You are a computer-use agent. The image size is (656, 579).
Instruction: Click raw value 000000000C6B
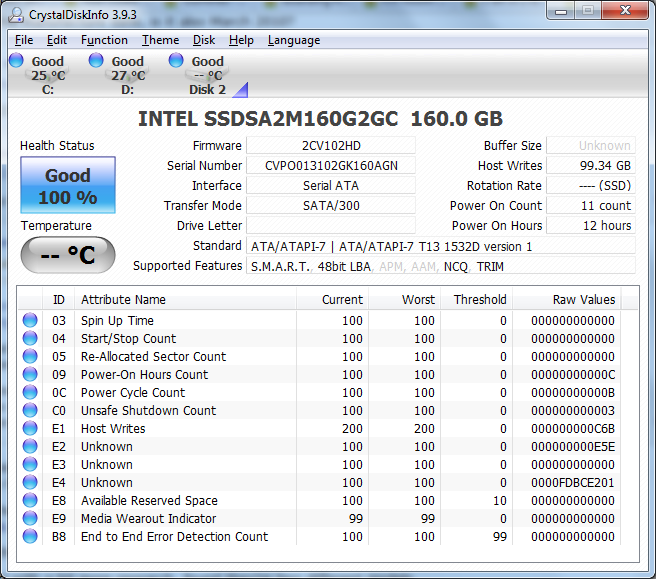click(572, 428)
